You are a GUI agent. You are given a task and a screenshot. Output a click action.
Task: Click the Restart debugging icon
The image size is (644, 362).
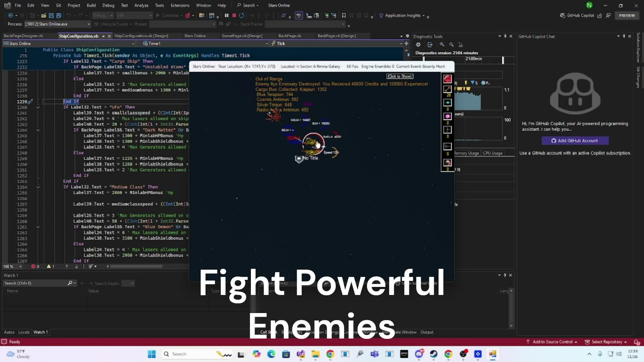click(x=241, y=15)
